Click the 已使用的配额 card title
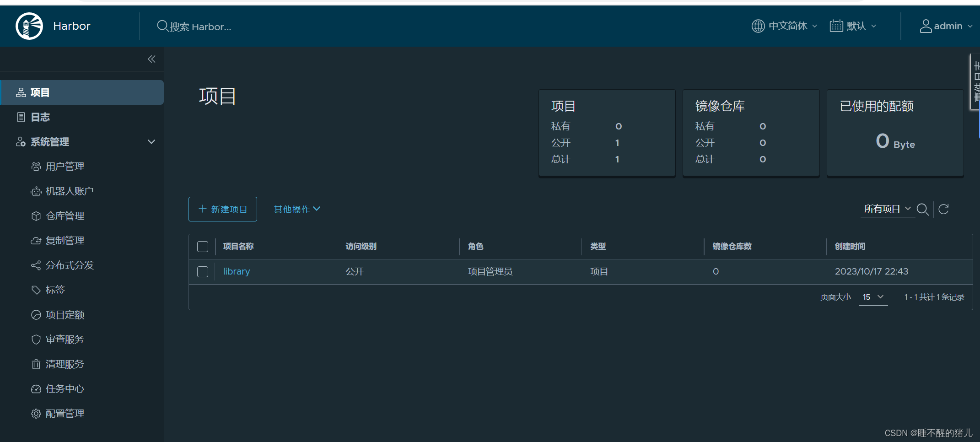 (877, 106)
